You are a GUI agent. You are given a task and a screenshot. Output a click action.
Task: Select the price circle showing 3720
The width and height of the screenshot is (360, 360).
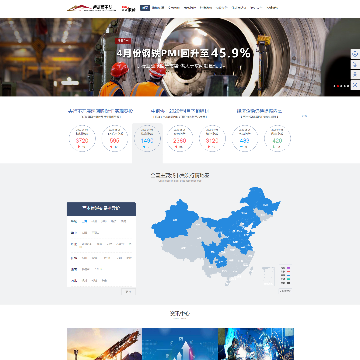pyautogui.click(x=82, y=138)
